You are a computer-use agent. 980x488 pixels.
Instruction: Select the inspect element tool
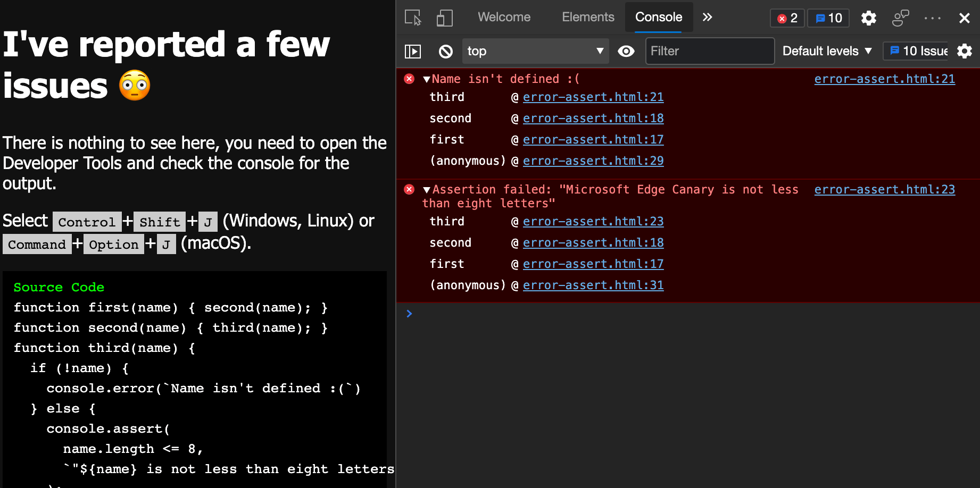point(412,18)
